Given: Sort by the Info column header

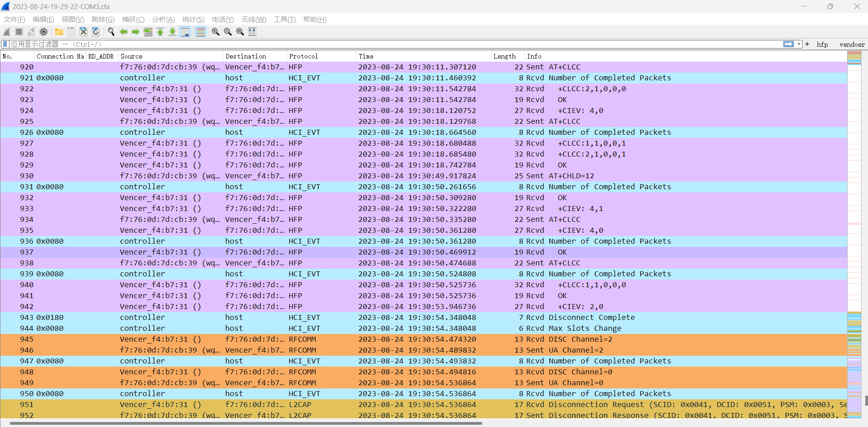Looking at the screenshot, I should [x=686, y=56].
